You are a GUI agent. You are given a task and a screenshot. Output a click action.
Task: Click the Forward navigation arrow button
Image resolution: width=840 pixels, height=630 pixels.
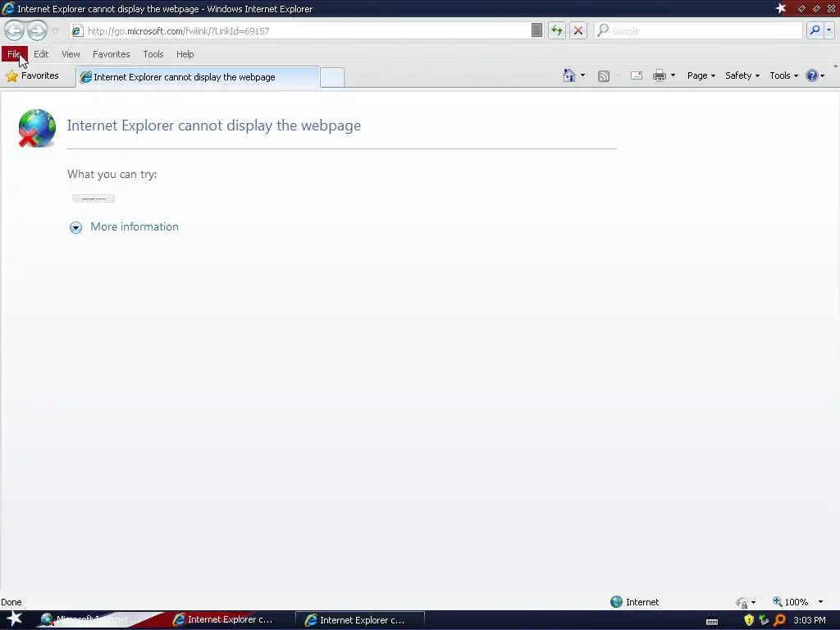click(x=37, y=30)
